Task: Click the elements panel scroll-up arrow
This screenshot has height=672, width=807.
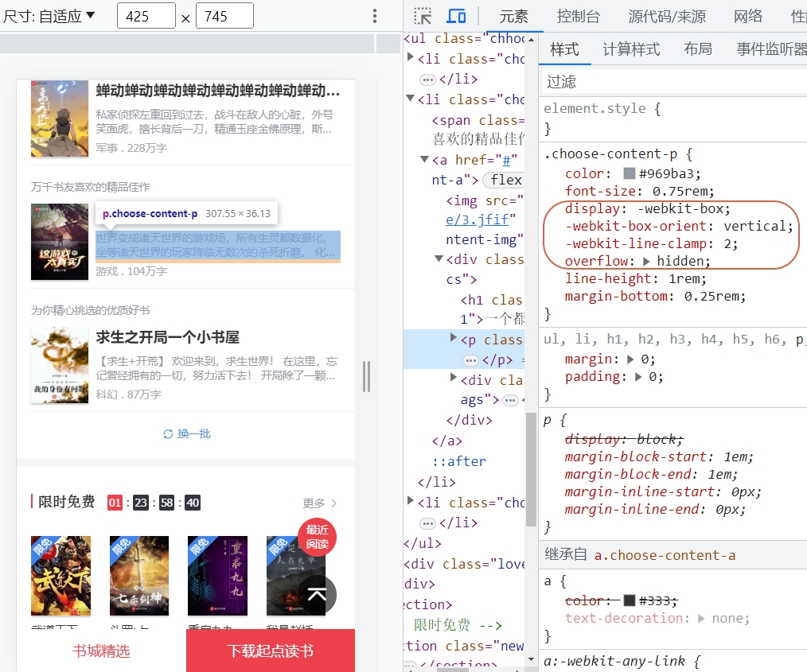Action: coord(531,39)
